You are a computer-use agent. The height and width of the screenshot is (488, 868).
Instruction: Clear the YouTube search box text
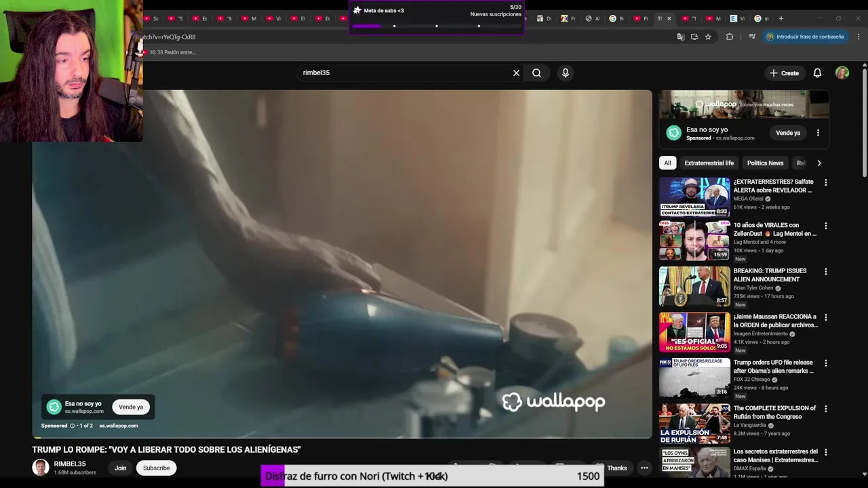tap(516, 73)
